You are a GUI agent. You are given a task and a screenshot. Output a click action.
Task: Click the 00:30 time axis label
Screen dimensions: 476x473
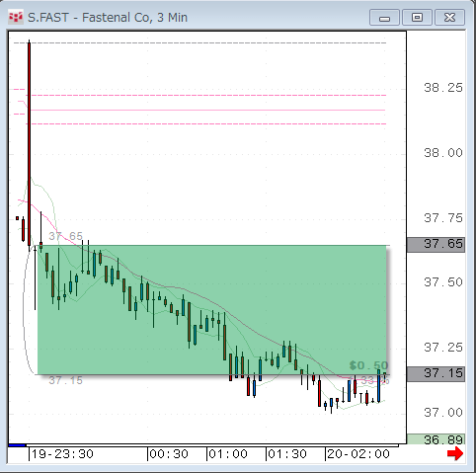(x=169, y=454)
